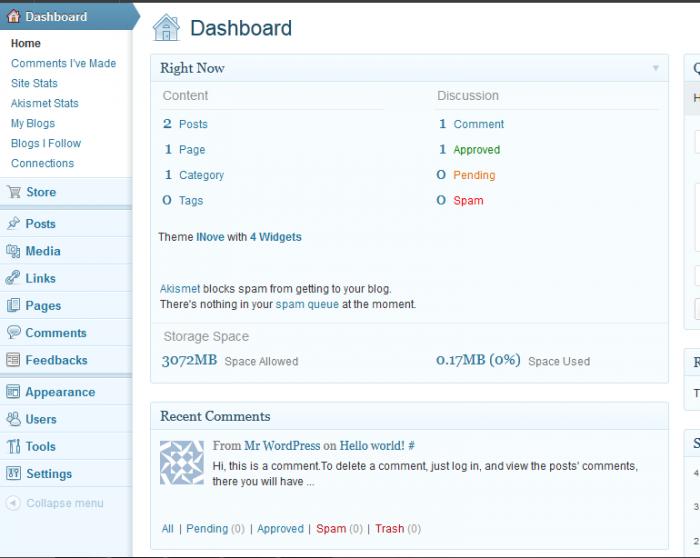Click the Collapse menu arrow icon

(x=13, y=503)
